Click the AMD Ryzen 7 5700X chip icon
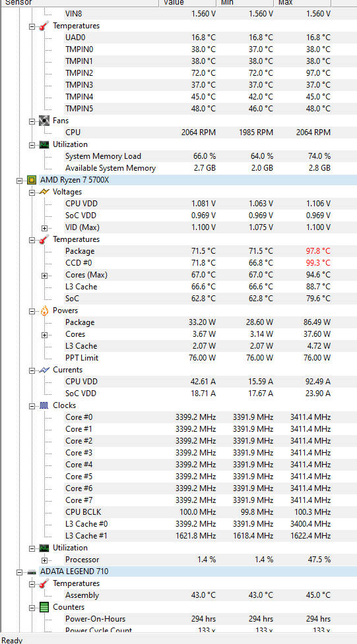 tap(31, 180)
